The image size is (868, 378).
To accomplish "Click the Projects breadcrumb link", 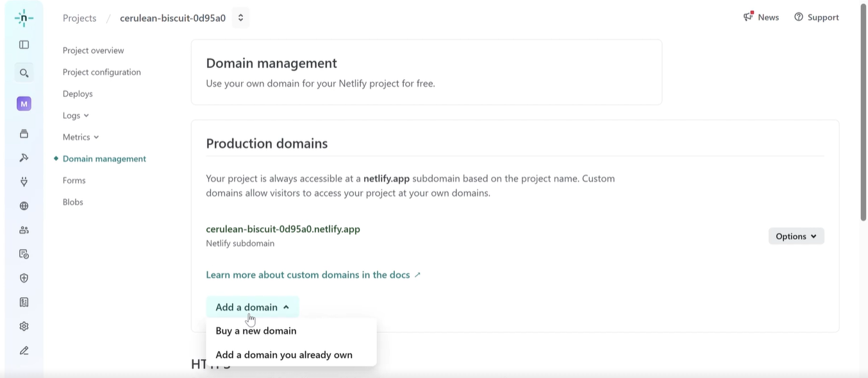I will click(79, 18).
